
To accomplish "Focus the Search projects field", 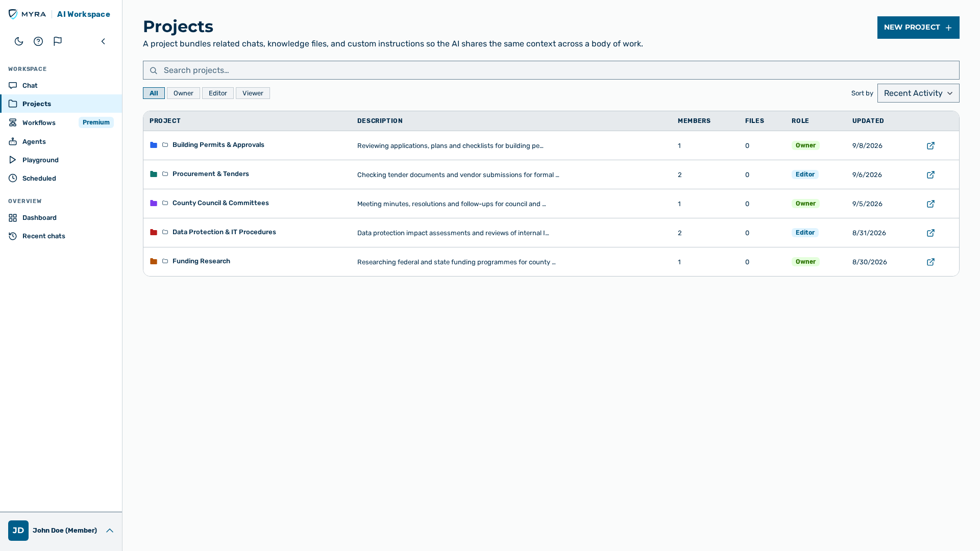I will tap(551, 70).
